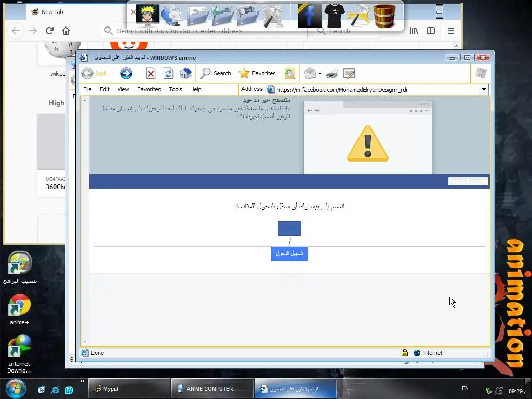Click Home button in Mypal browser

click(66, 31)
